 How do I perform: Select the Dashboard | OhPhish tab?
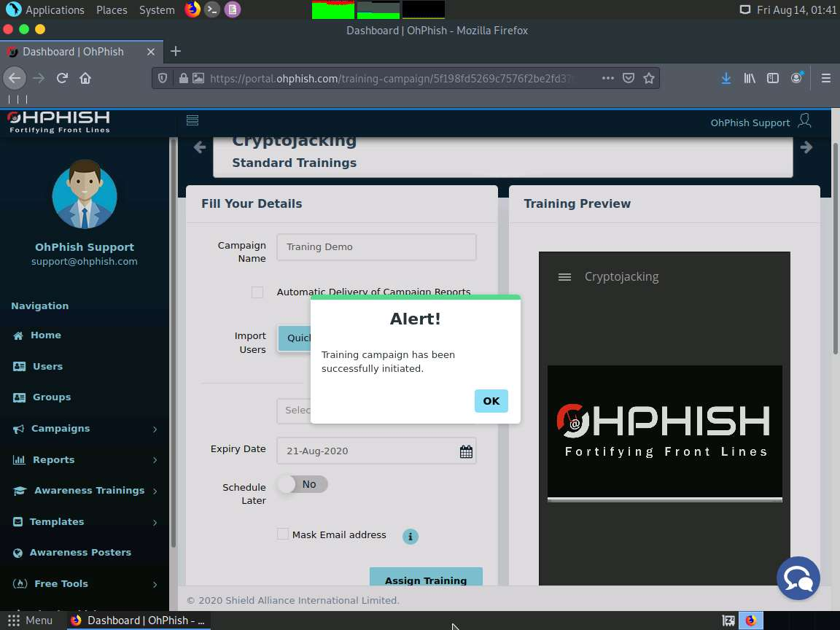(x=82, y=52)
